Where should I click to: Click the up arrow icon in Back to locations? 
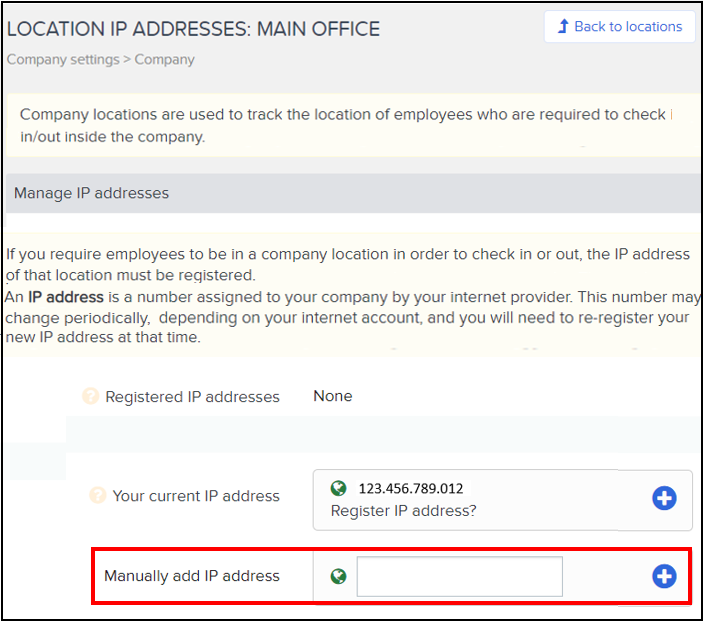(563, 26)
